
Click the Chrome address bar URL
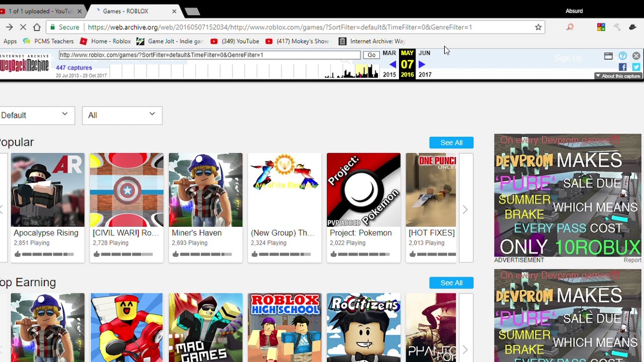pyautogui.click(x=280, y=27)
